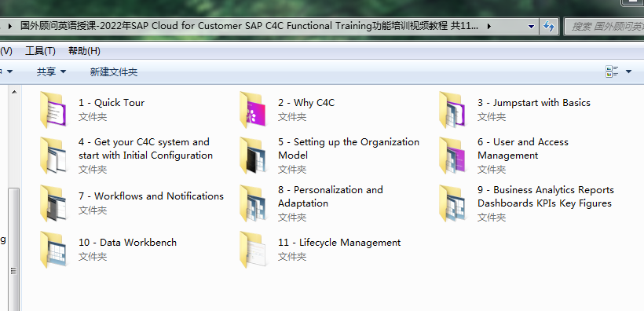Open the view options dropdown arrow
The width and height of the screenshot is (644, 311).
point(628,71)
